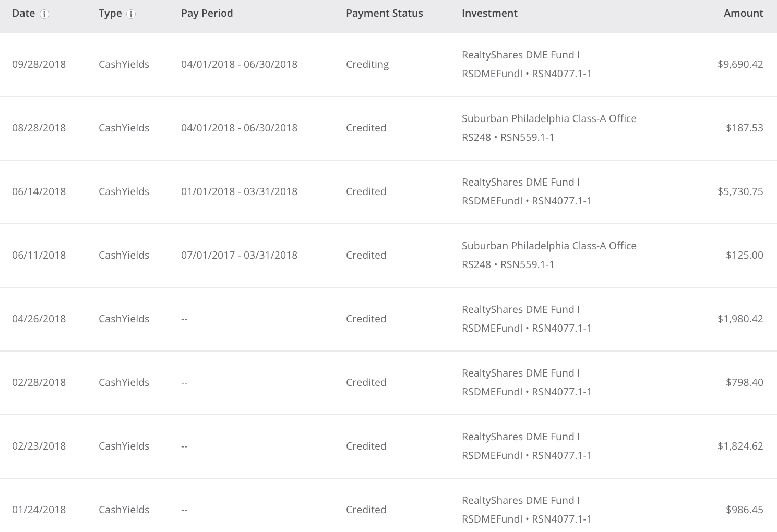Open Suburban Philadelphia Class-A Office in 08/28/2018 row

coord(548,119)
